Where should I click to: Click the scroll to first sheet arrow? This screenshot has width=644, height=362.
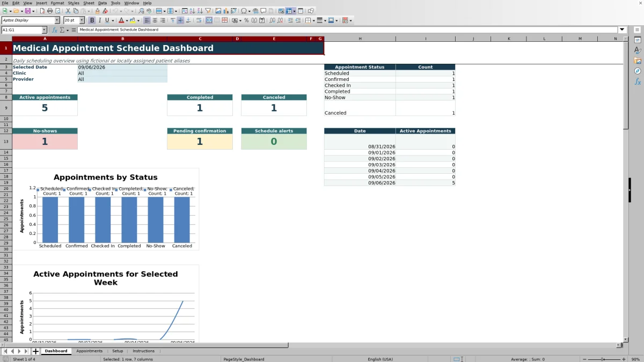click(5, 351)
